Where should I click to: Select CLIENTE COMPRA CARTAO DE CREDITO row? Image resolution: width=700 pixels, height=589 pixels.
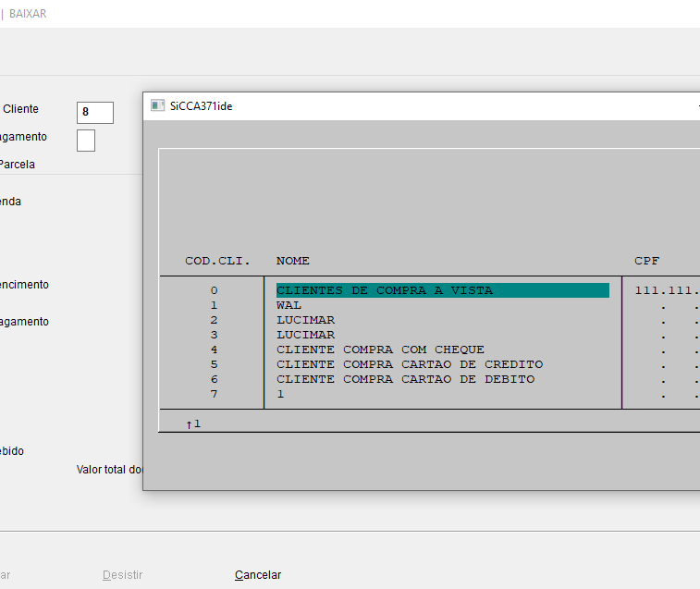pyautogui.click(x=410, y=364)
